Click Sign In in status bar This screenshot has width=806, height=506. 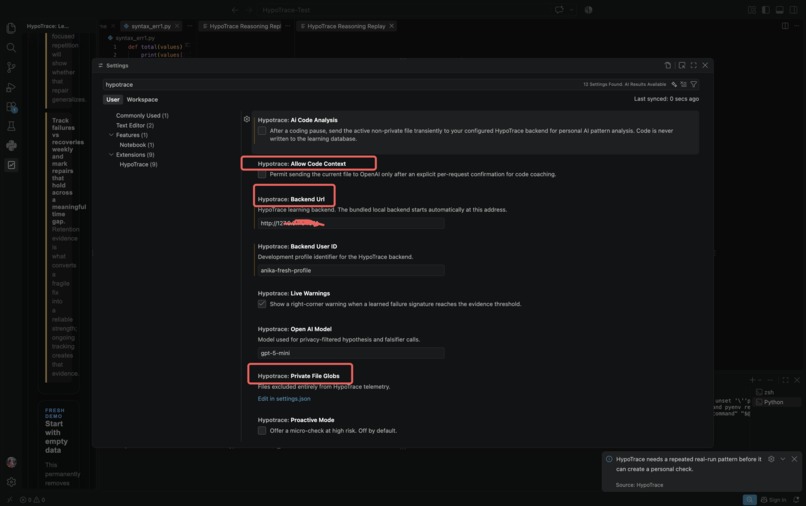(x=773, y=499)
